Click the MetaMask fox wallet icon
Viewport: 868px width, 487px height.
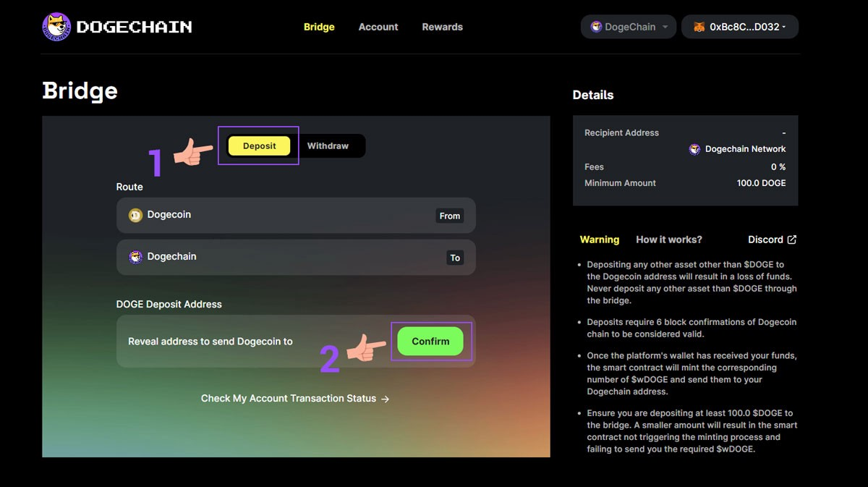(x=699, y=27)
